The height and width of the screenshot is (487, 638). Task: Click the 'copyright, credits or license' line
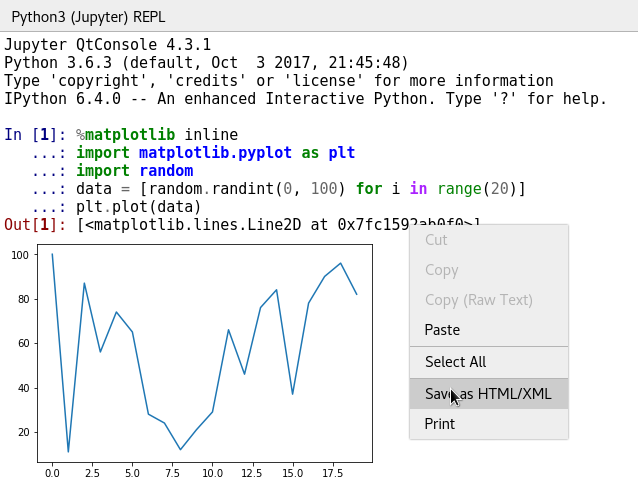tap(279, 81)
